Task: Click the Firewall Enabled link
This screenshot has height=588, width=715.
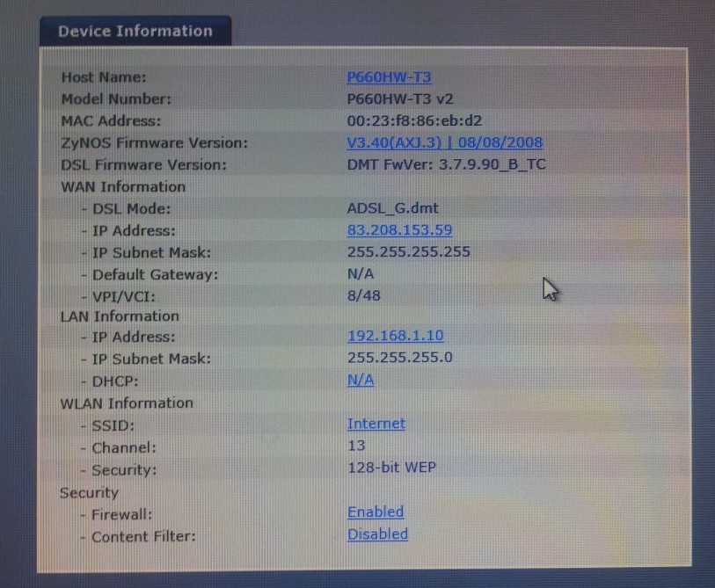Action: coord(376,512)
